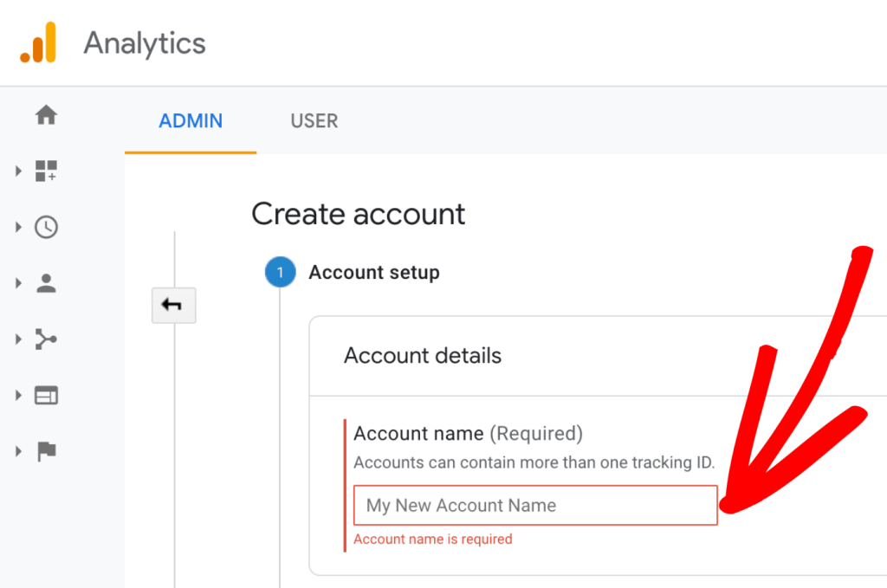Expand the Conversions sidebar section

pyautogui.click(x=19, y=451)
